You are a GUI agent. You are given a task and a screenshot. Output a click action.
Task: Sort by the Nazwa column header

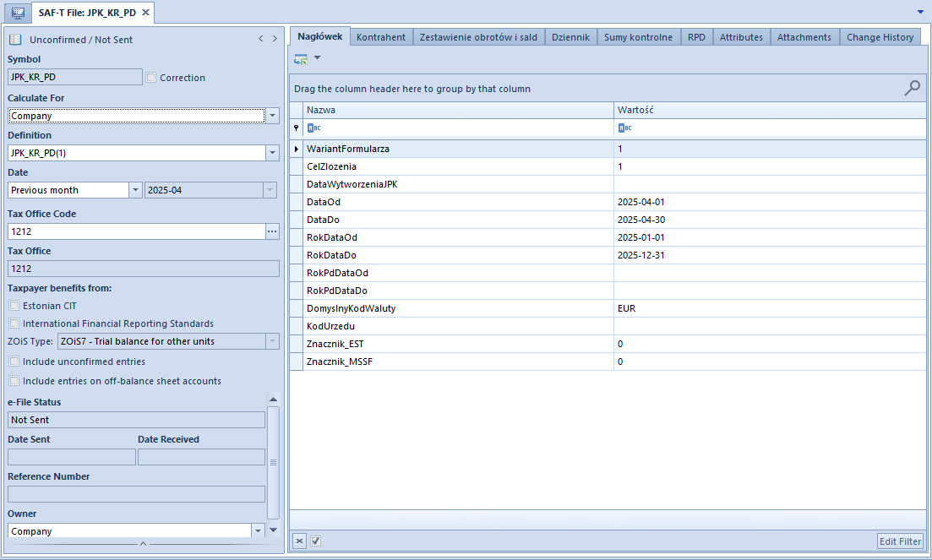pos(458,110)
